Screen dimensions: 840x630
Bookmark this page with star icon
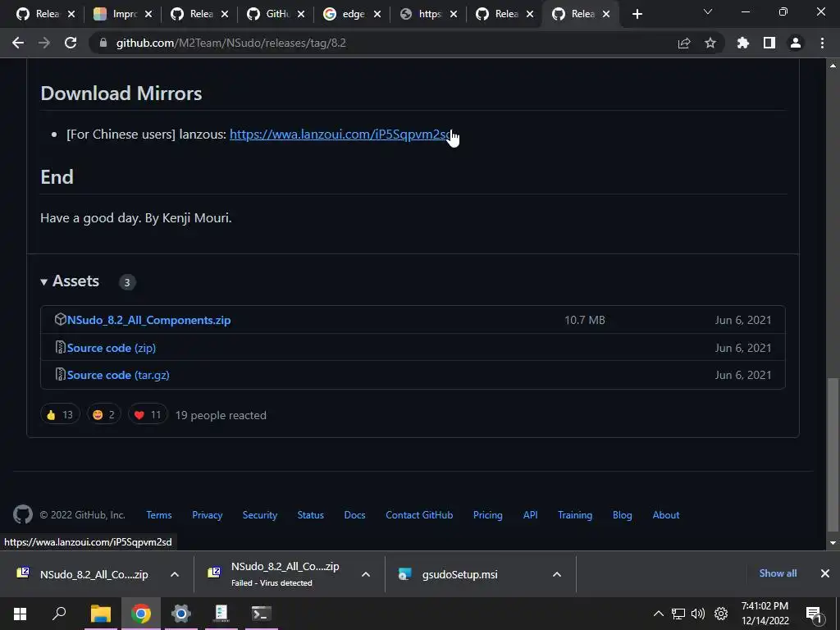710,43
